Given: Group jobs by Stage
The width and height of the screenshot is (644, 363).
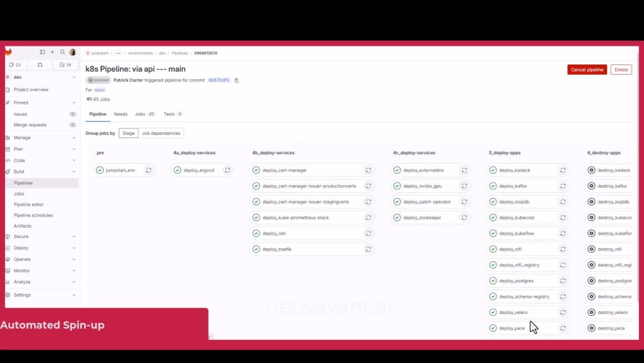Looking at the screenshot, I should click(x=129, y=133).
